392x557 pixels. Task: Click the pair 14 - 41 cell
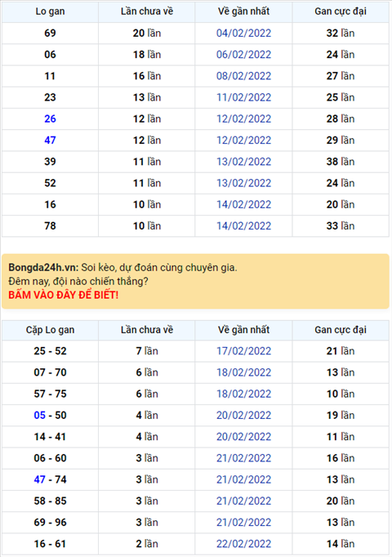pyautogui.click(x=50, y=437)
